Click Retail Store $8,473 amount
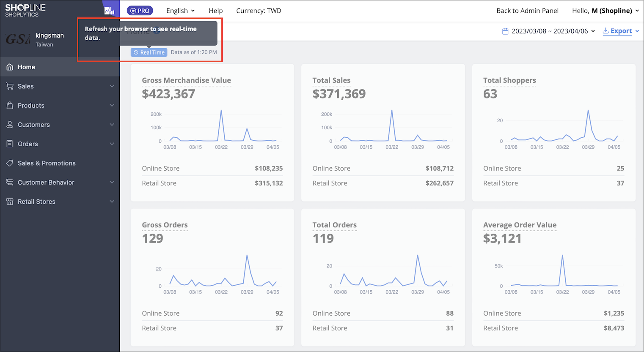This screenshot has width=644, height=352. pos(614,328)
